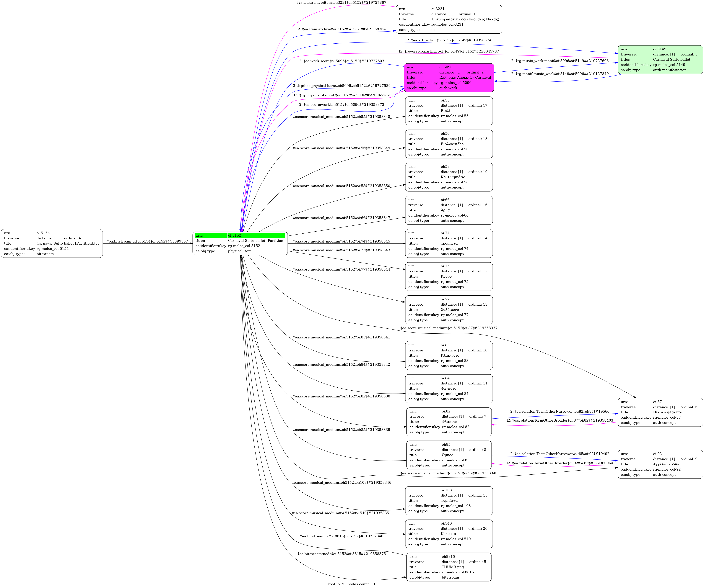Click the ead node oi:3231
Viewport: 704px width, 588px height.
pos(448,19)
